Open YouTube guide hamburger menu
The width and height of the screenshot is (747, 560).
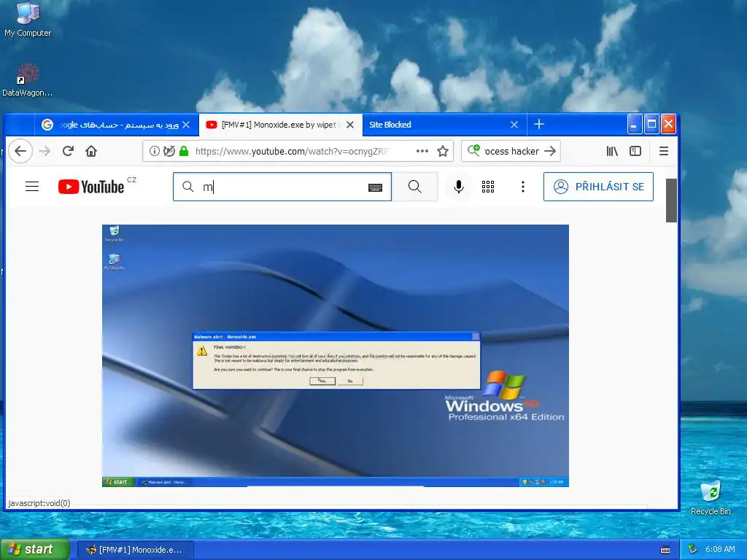click(x=32, y=186)
